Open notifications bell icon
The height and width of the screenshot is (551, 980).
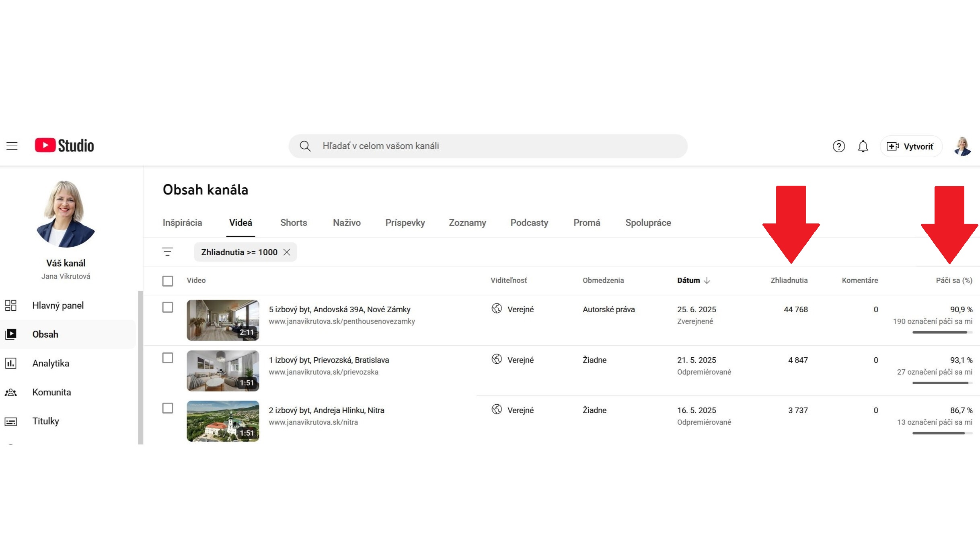863,146
